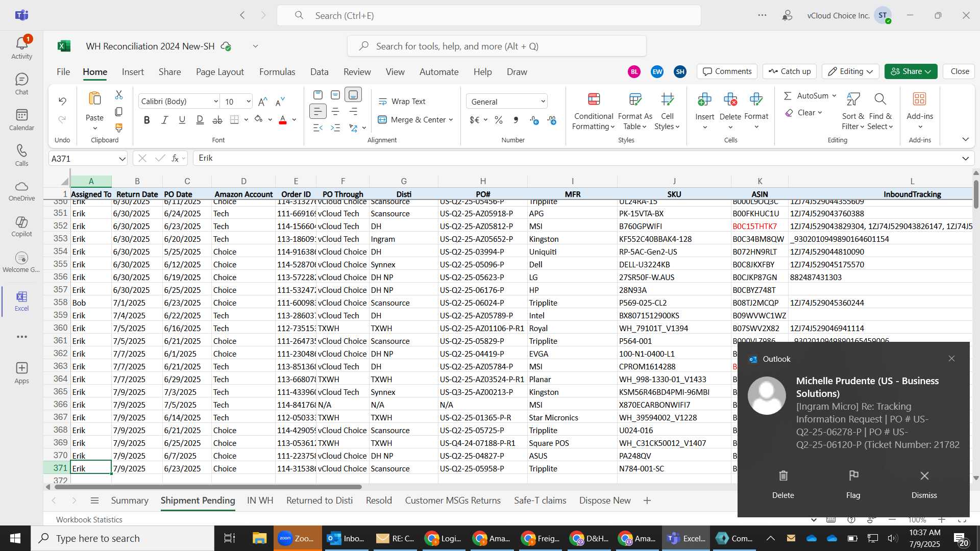Switch to Returned to Disti sheet

pos(320,500)
